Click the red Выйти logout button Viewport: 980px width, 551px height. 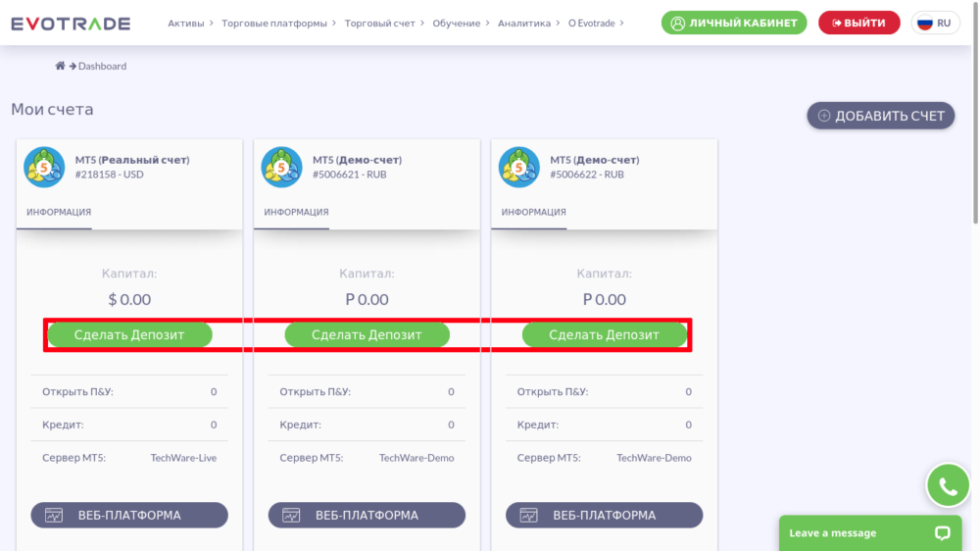(858, 23)
